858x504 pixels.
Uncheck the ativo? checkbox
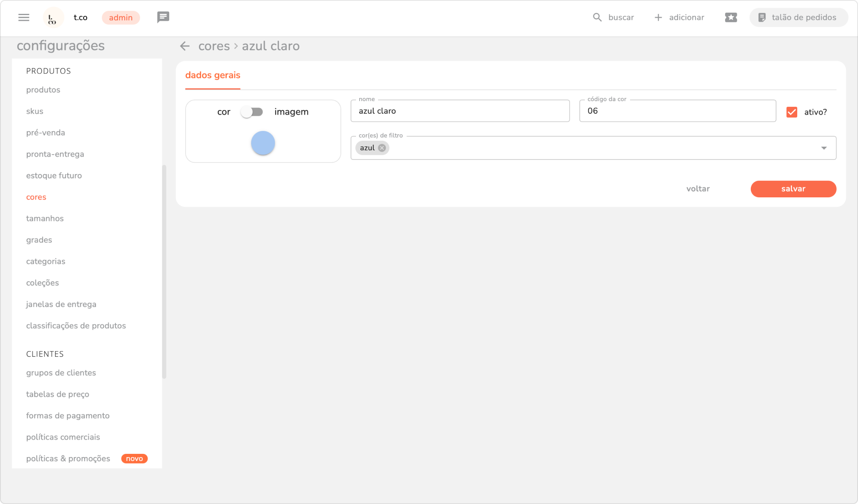[792, 112]
